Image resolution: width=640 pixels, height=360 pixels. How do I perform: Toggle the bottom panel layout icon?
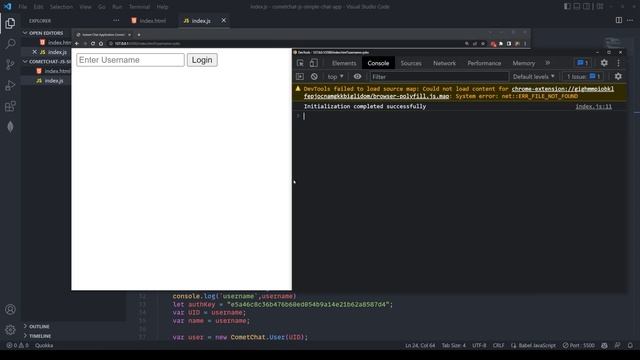point(577,7)
